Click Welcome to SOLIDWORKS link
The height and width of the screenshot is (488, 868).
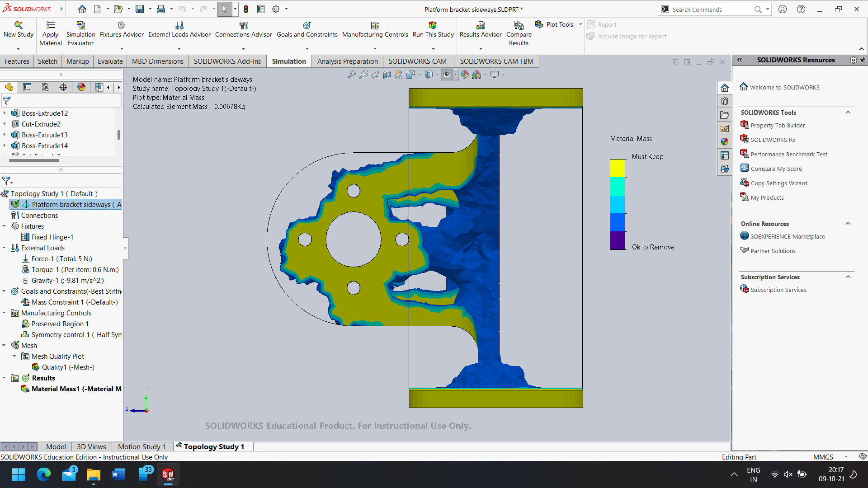(784, 87)
